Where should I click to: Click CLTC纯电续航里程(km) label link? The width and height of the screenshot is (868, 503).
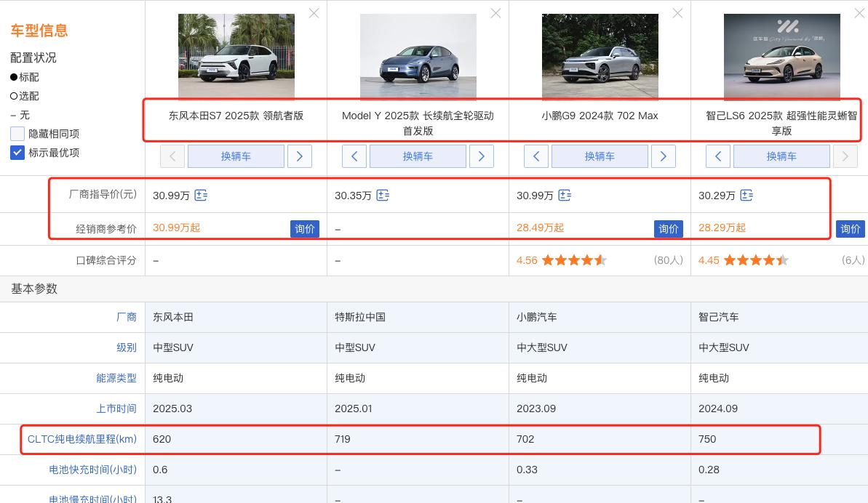pyautogui.click(x=82, y=439)
